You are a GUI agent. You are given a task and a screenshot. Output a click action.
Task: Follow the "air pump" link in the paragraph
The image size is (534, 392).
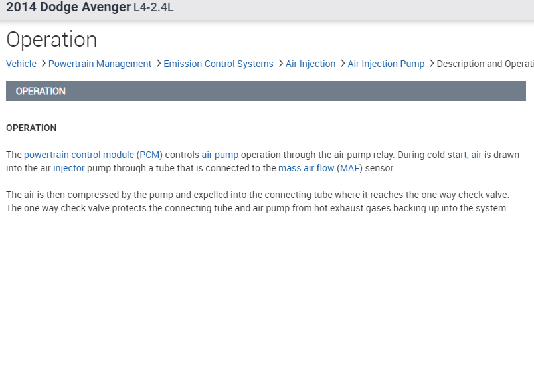click(x=220, y=155)
